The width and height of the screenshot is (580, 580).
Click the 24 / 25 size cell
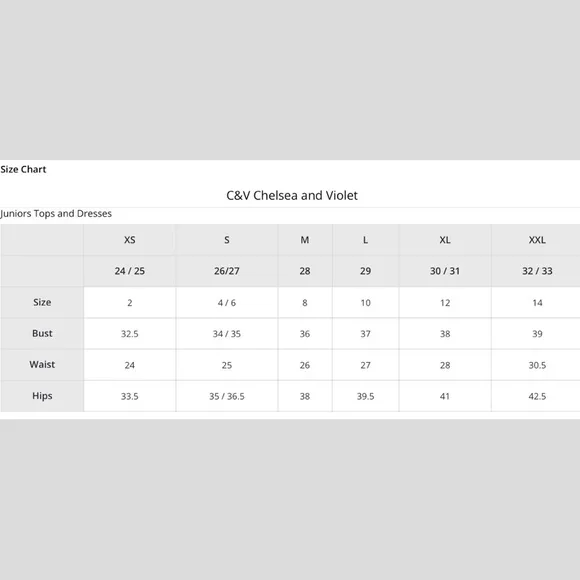(129, 271)
